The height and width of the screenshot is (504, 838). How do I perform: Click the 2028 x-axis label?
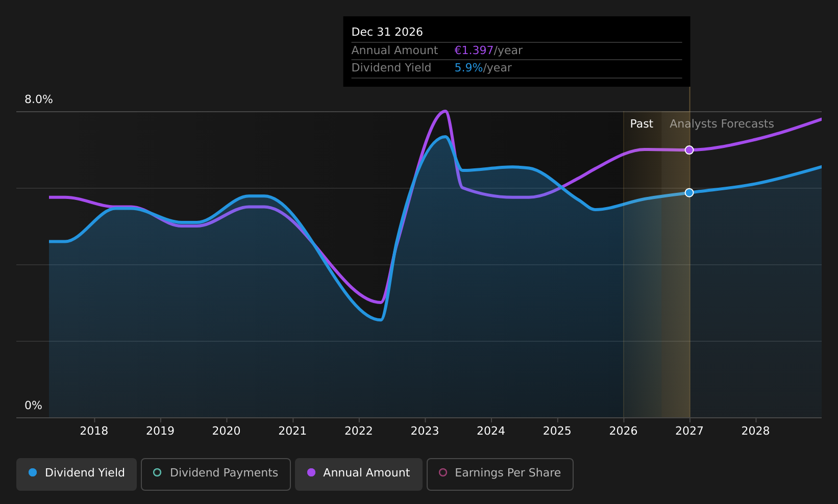point(756,431)
